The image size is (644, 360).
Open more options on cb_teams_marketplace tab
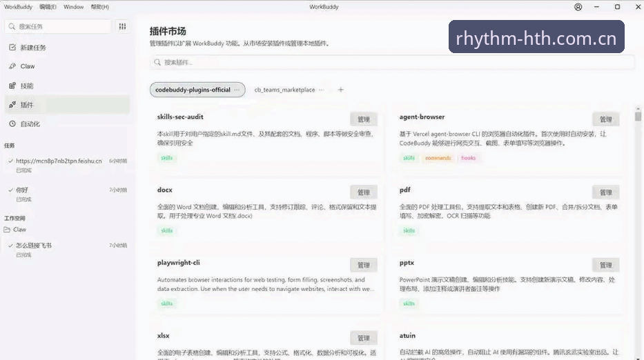click(321, 90)
